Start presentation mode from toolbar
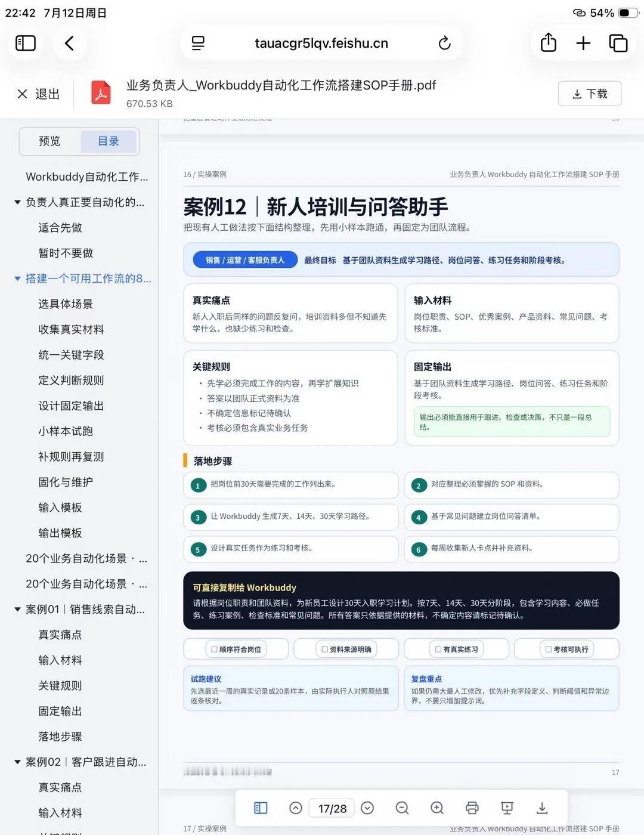The height and width of the screenshot is (835, 644). 507,808
